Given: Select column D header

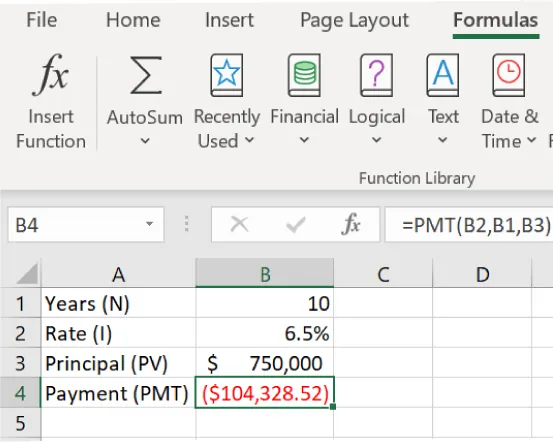Looking at the screenshot, I should pos(482,274).
